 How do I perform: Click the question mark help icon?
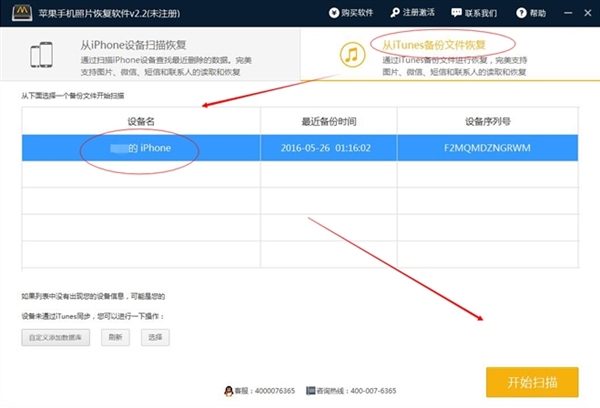pyautogui.click(x=521, y=13)
